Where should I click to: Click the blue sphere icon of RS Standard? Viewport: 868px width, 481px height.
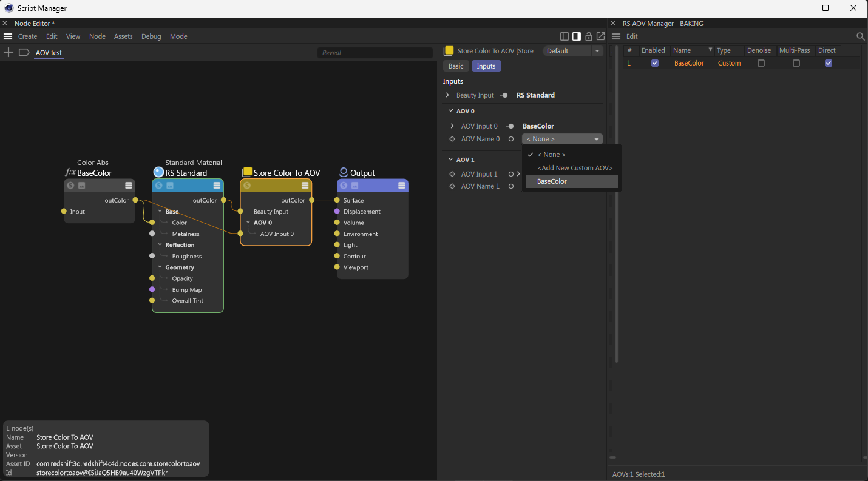point(158,172)
